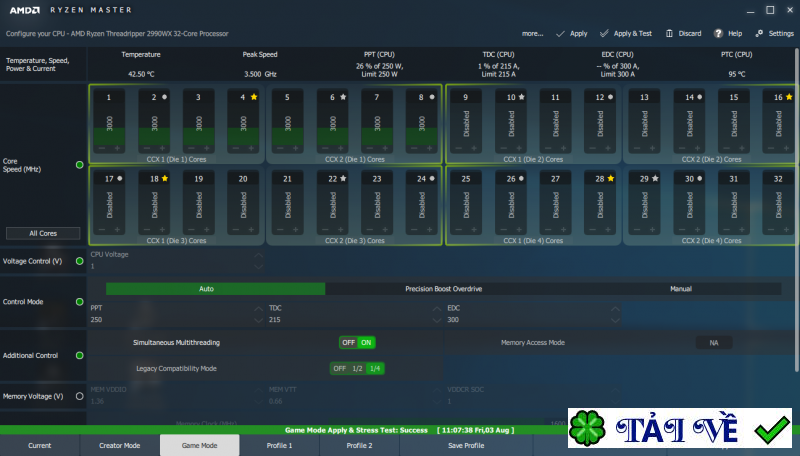Toggle Control Mode green indicator
The height and width of the screenshot is (456, 800).
point(80,302)
